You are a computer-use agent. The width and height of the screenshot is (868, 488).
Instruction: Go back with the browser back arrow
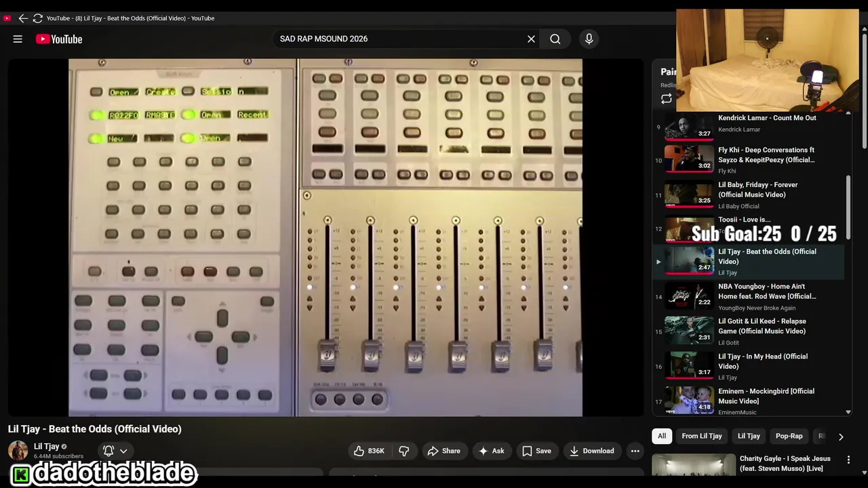(x=23, y=18)
